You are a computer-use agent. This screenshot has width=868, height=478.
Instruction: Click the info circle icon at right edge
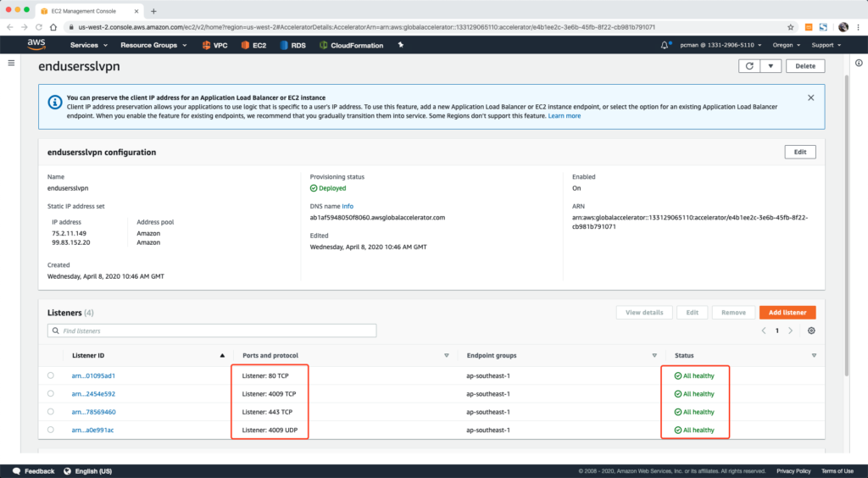pos(859,64)
